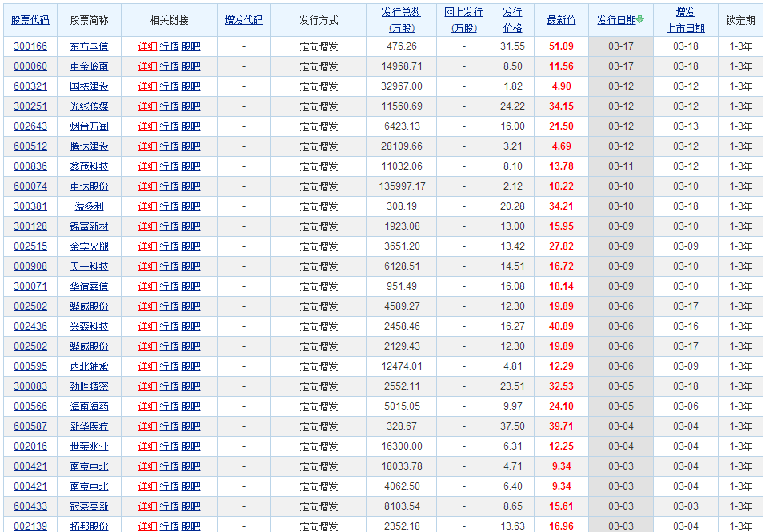773x532 pixels.
Task: Open 行情 for 光线传媒
Action: pyautogui.click(x=169, y=106)
